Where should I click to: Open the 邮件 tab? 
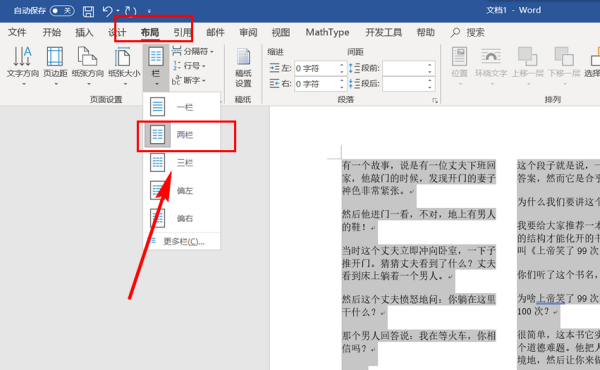click(215, 33)
